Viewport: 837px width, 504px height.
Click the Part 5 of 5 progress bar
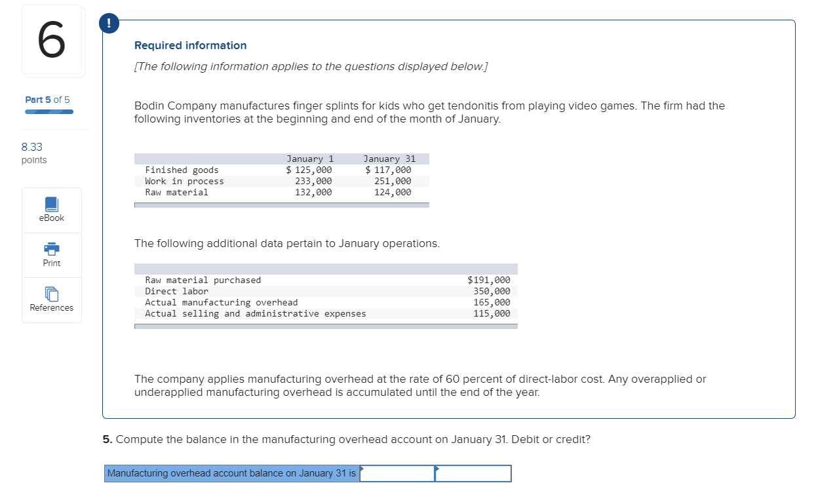tap(49, 112)
